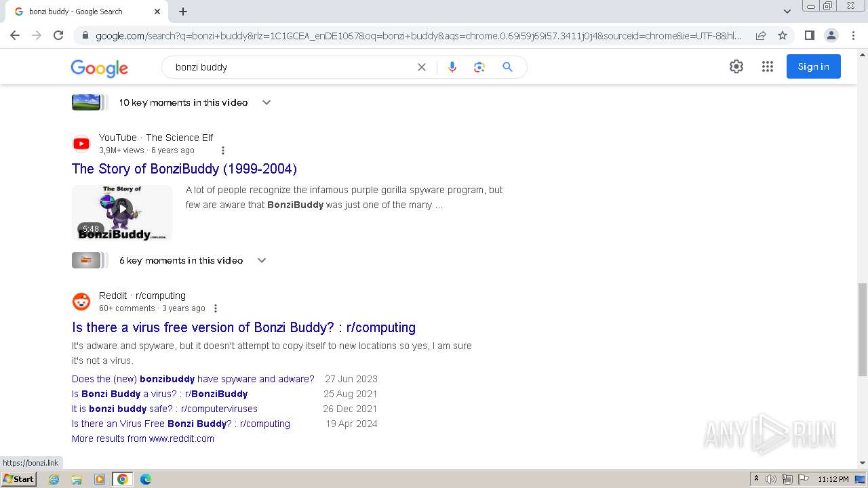Share this page icon in address bar
The height and width of the screenshot is (488, 868).
(761, 35)
